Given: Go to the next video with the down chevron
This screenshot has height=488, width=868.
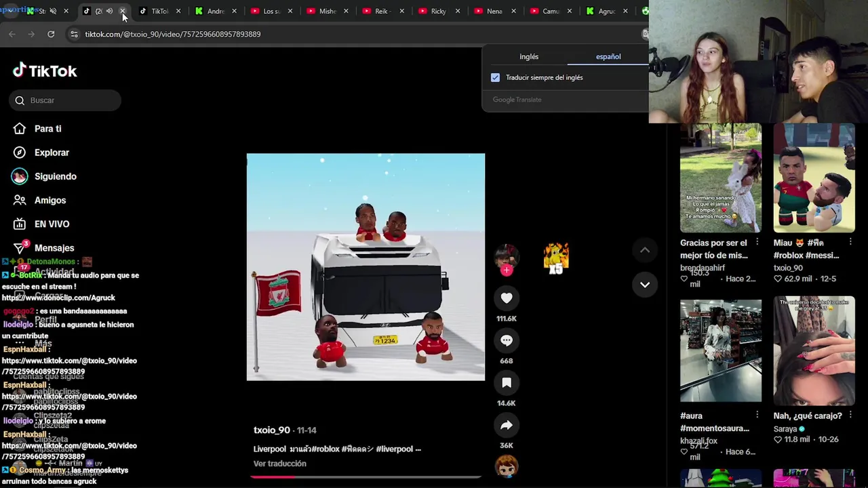Looking at the screenshot, I should pos(645,285).
